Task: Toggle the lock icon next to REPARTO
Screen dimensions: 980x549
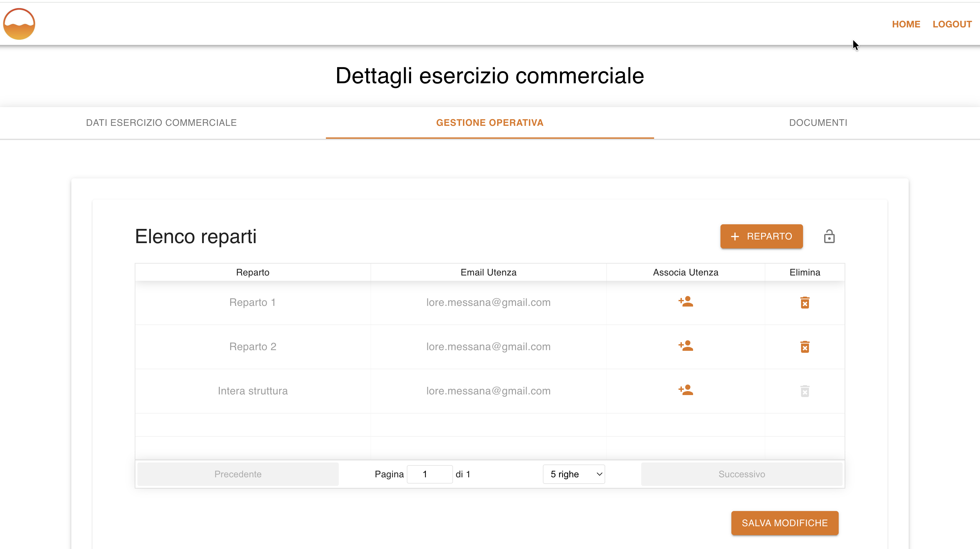Action: [x=830, y=236]
